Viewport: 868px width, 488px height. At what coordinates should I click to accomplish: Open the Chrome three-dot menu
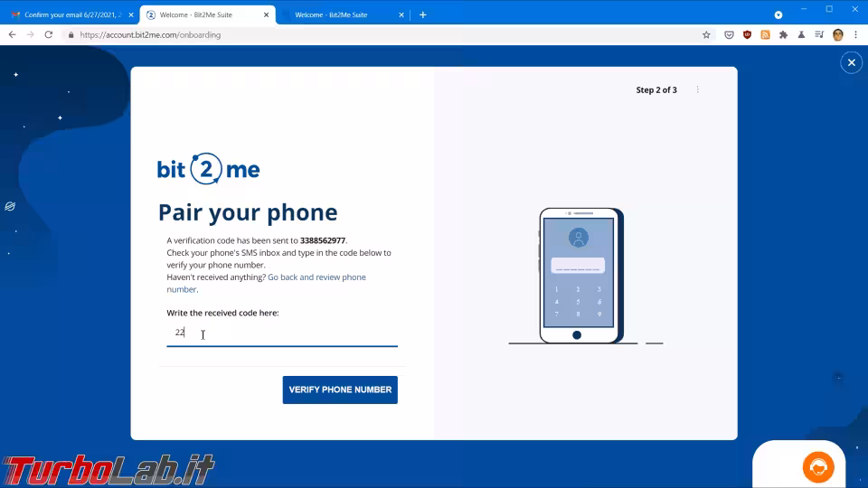coord(856,35)
